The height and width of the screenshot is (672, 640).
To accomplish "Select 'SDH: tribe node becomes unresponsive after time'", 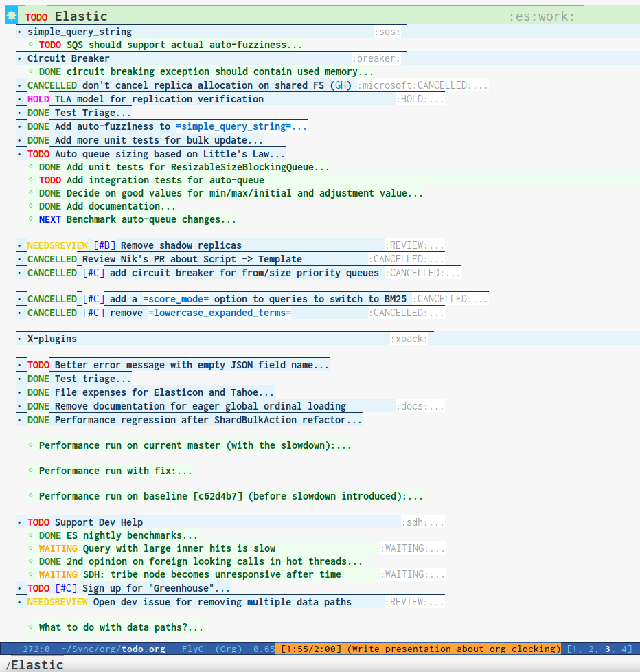I will pos(212,574).
